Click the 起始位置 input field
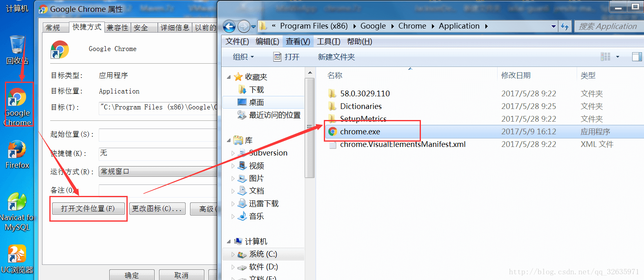The height and width of the screenshot is (280, 644). [x=158, y=134]
